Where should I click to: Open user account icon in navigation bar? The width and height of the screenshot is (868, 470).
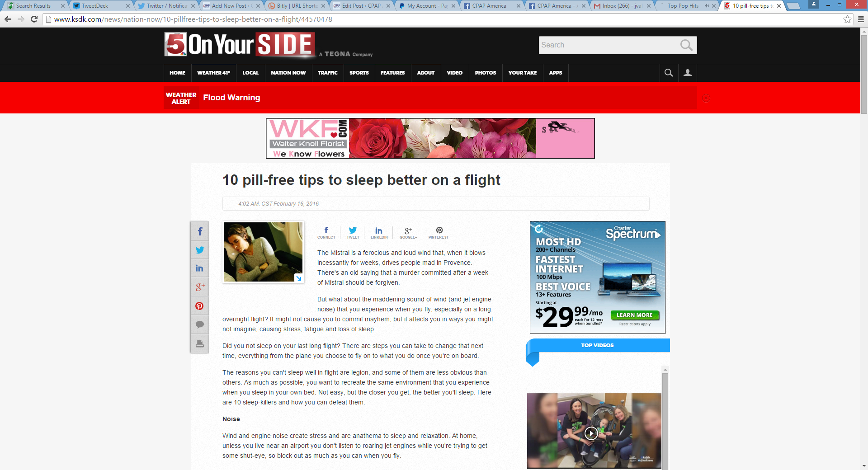pyautogui.click(x=687, y=73)
